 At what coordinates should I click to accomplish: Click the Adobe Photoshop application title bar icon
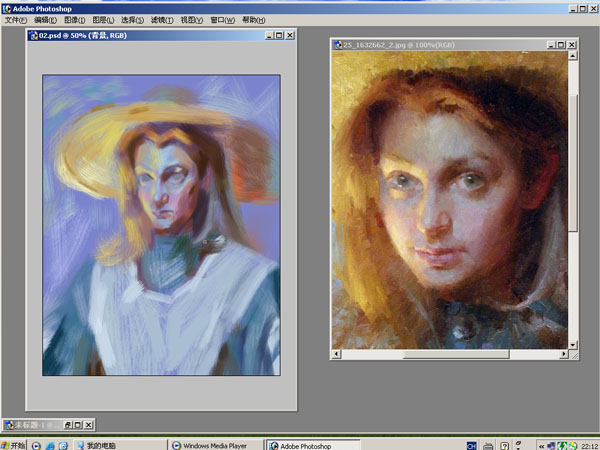tap(7, 8)
